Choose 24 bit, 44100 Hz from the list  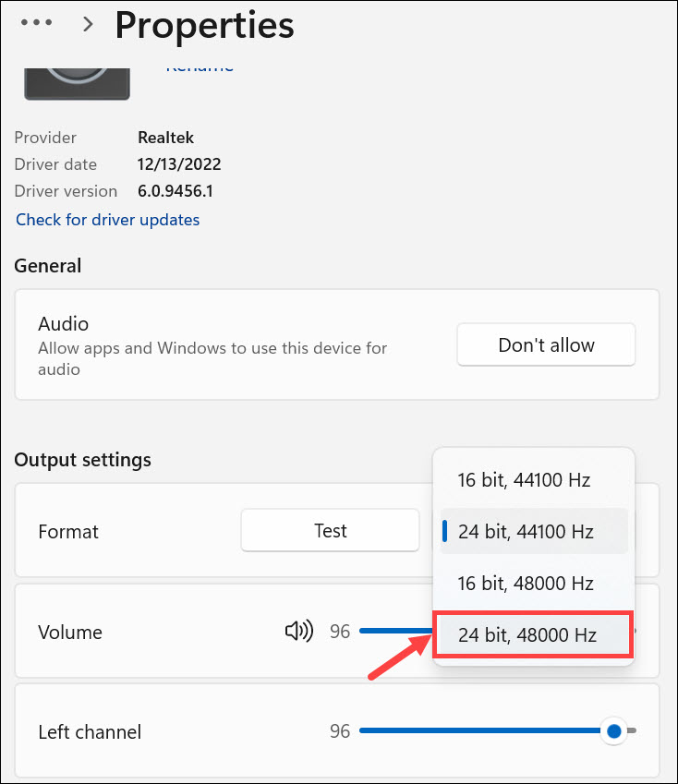point(526,532)
